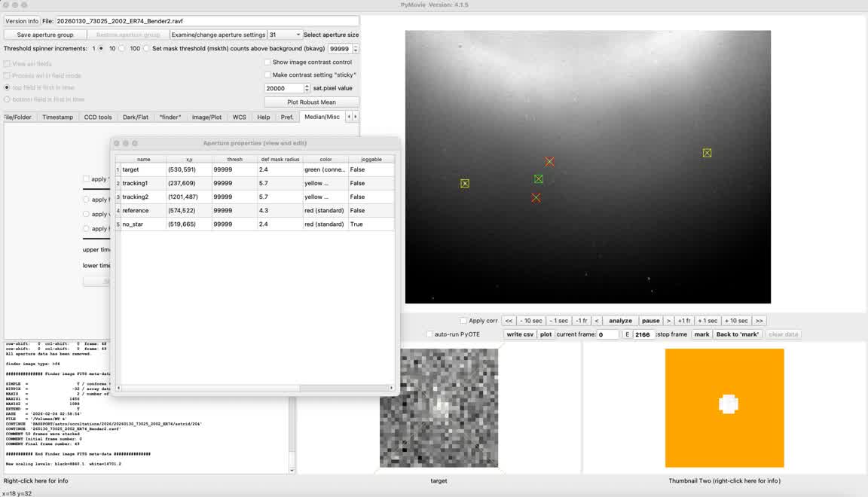Click the green target aperture marker in image

click(539, 179)
